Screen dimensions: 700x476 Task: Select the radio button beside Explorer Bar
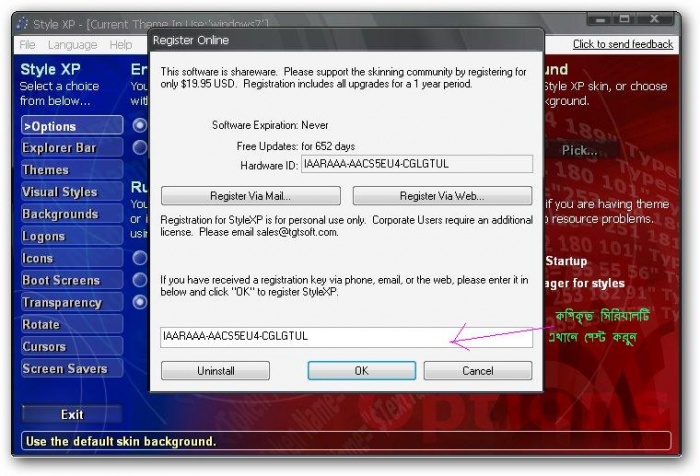coord(140,147)
